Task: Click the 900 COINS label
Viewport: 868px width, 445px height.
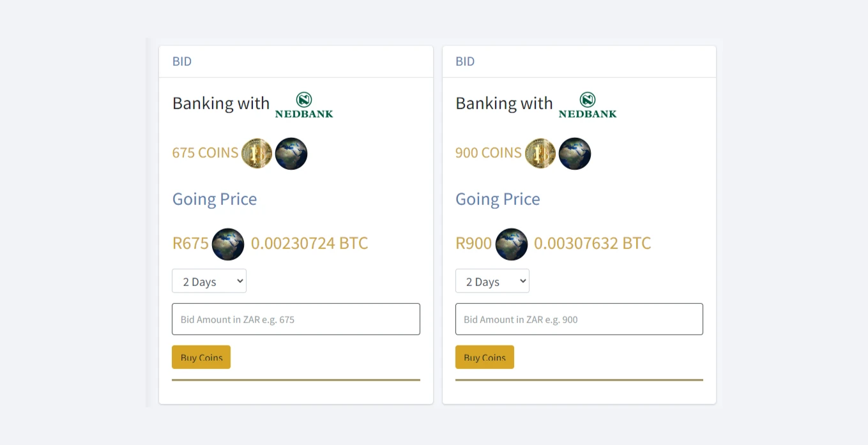Action: coord(489,153)
